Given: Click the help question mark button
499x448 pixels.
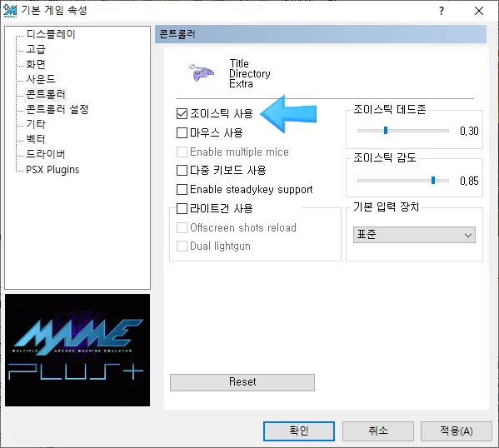Looking at the screenshot, I should point(441,11).
